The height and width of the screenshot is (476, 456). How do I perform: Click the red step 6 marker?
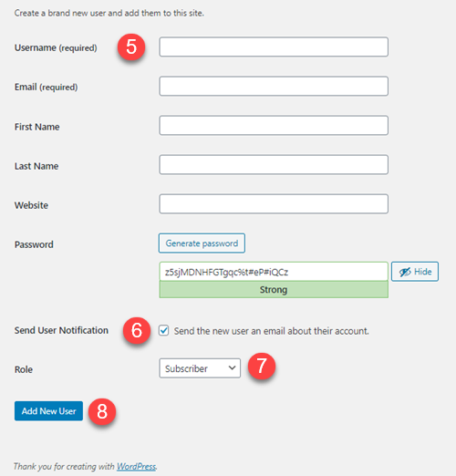pos(137,330)
